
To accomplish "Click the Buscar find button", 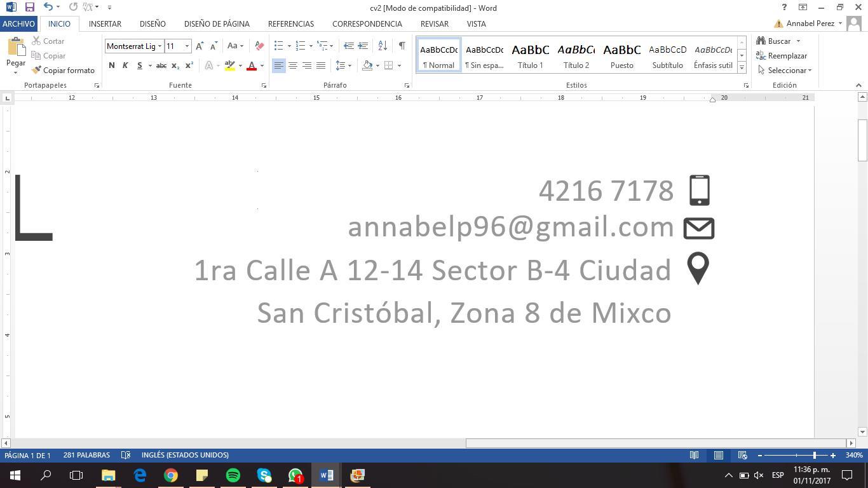I will [774, 41].
